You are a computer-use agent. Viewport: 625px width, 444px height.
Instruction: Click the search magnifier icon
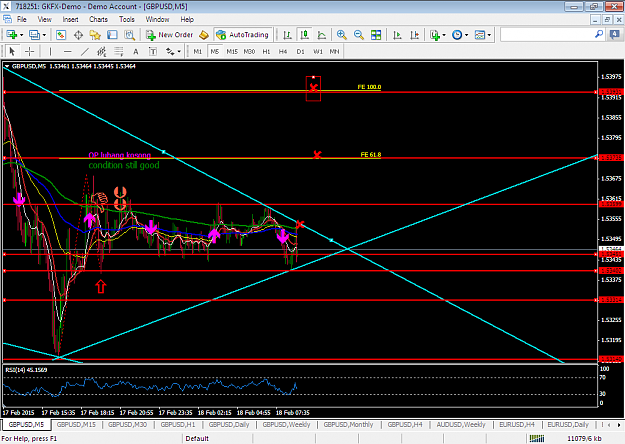pyautogui.click(x=599, y=35)
